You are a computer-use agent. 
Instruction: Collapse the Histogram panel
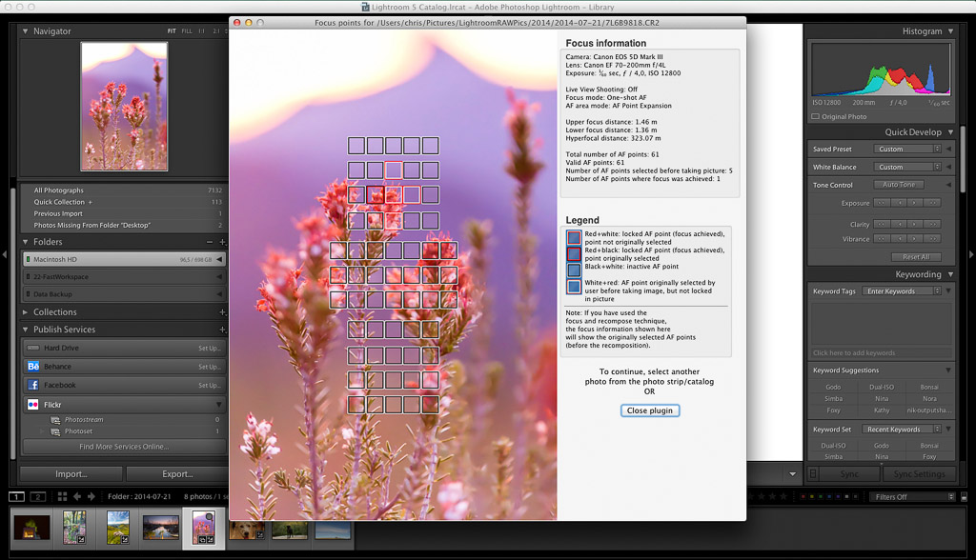point(950,31)
